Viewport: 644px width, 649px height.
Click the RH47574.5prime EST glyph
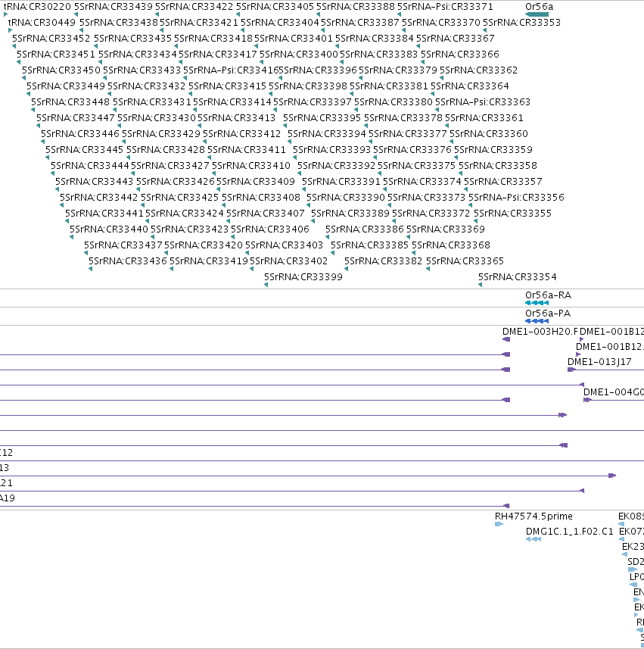[x=499, y=524]
